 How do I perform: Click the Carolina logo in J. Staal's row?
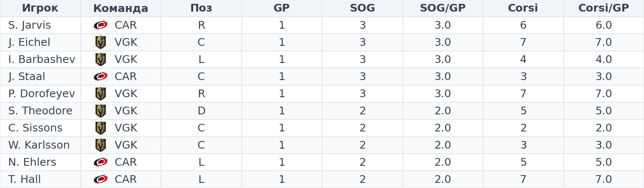pyautogui.click(x=100, y=77)
